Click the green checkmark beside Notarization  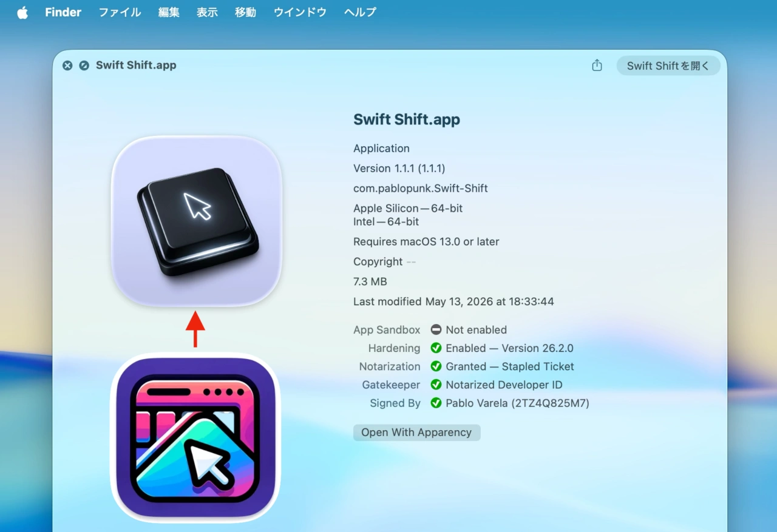click(x=436, y=366)
